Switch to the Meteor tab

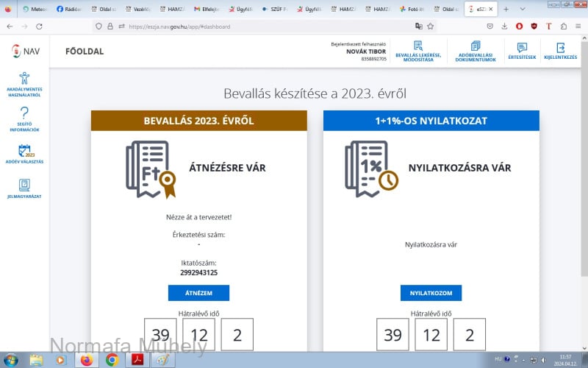35,9
